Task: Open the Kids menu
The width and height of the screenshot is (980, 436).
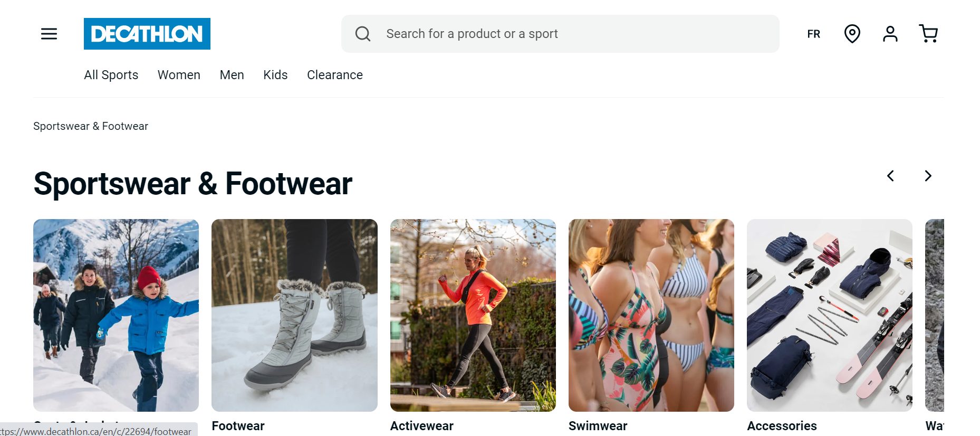Action: tap(275, 75)
